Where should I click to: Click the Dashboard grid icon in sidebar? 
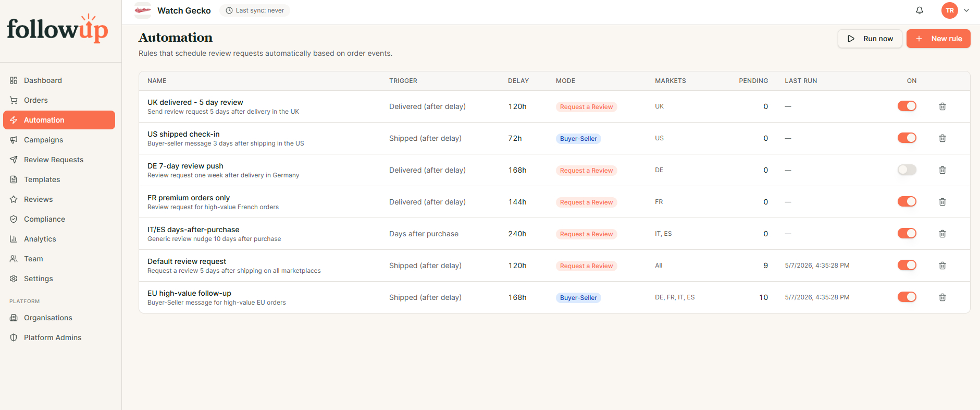14,80
